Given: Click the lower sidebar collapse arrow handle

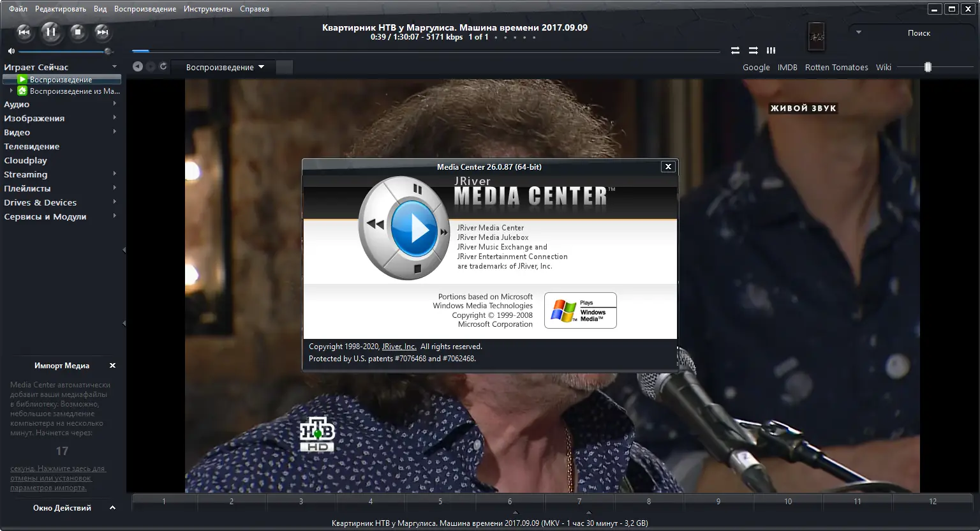Looking at the screenshot, I should [x=124, y=324].
